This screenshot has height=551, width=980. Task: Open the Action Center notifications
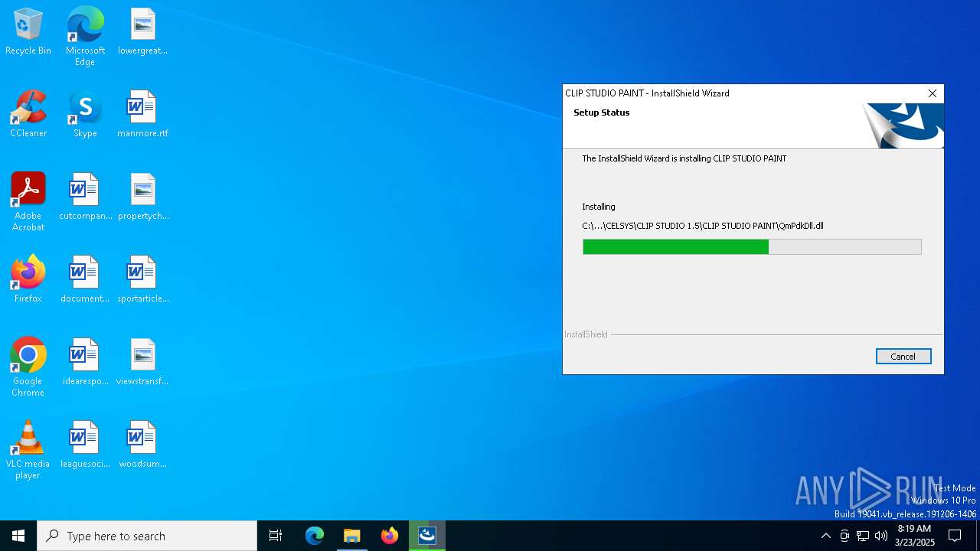955,536
